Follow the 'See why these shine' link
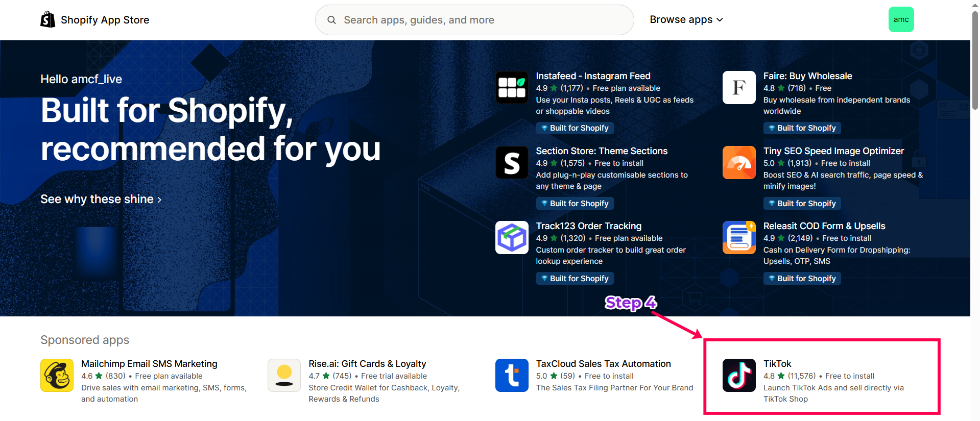This screenshot has width=980, height=421. (101, 199)
